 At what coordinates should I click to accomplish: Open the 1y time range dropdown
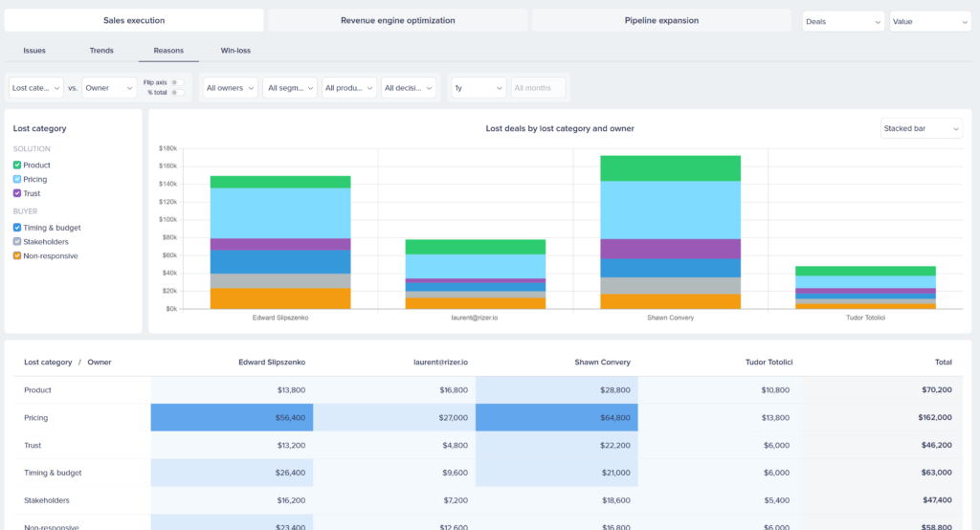(479, 88)
